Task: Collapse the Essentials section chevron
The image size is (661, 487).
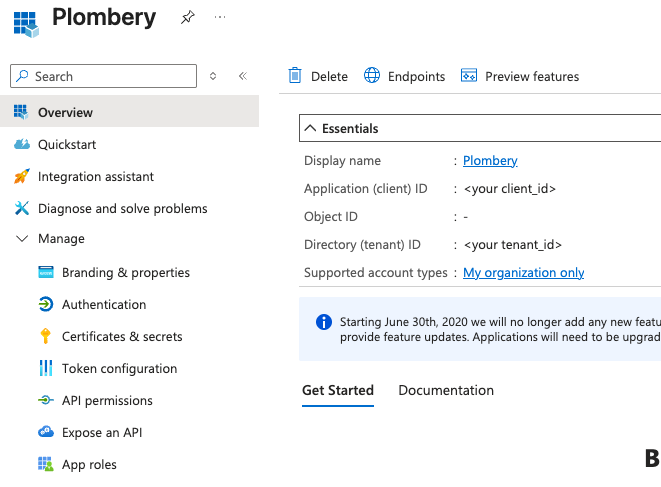Action: [310, 128]
